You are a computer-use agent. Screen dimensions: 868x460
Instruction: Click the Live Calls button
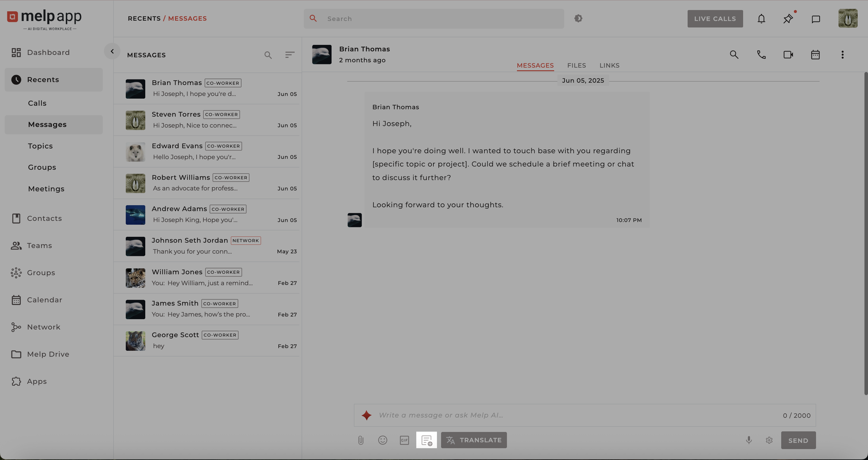715,19
